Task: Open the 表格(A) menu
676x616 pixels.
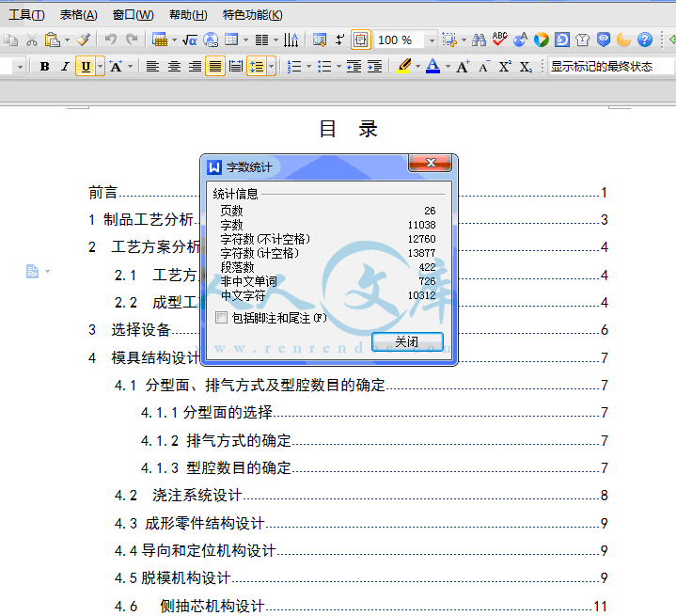Action: (x=79, y=15)
